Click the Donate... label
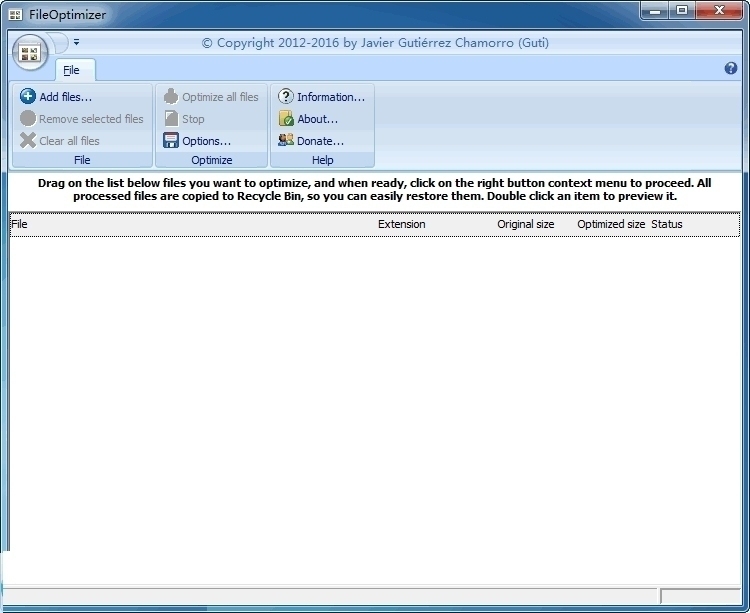Viewport: 750px width, 613px height. coord(320,141)
